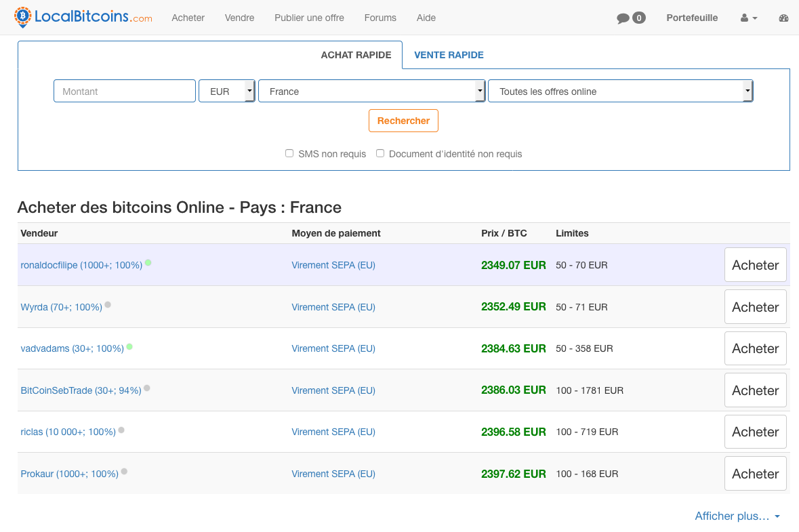Click the price 2349.07 EUR
Screen dimensions: 799x532
pyautogui.click(x=514, y=265)
